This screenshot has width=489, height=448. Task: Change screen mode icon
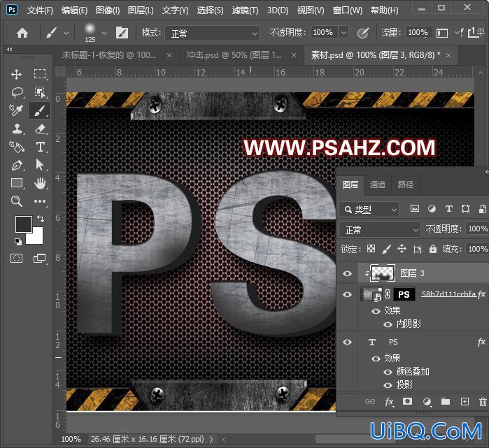40,259
